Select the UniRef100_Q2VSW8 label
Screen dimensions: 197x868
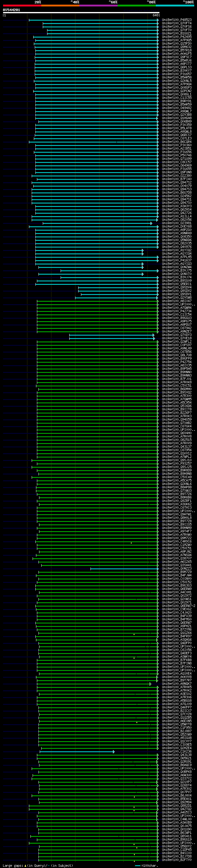click(x=177, y=298)
